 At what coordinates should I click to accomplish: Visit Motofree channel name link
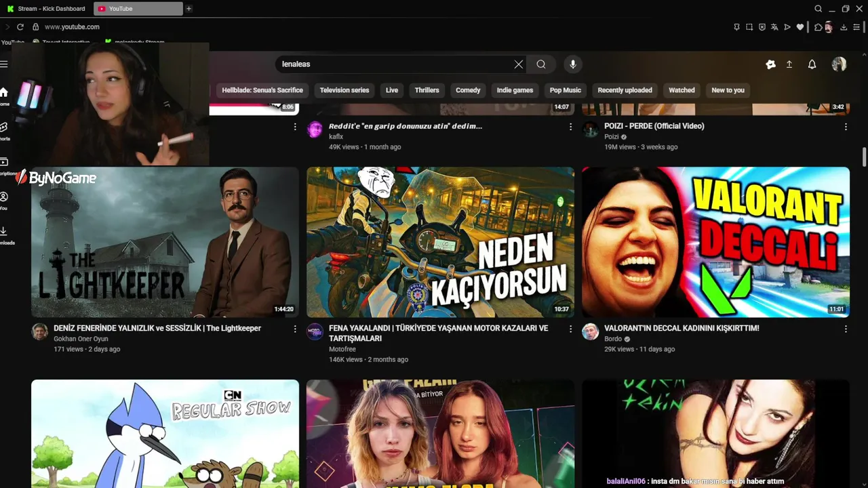point(342,349)
